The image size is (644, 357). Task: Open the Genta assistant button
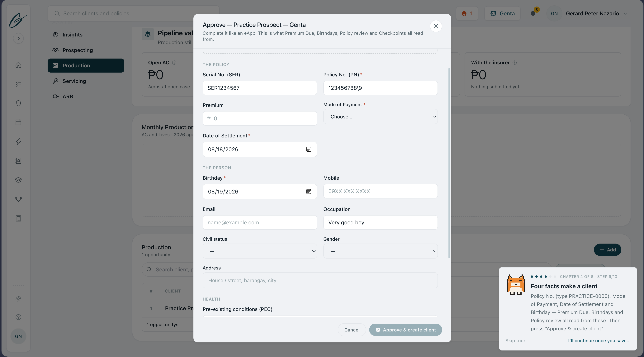503,13
